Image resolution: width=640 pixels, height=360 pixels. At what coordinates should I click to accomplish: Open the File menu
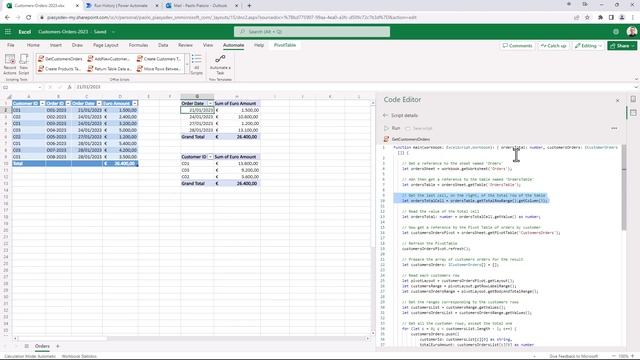click(11, 45)
